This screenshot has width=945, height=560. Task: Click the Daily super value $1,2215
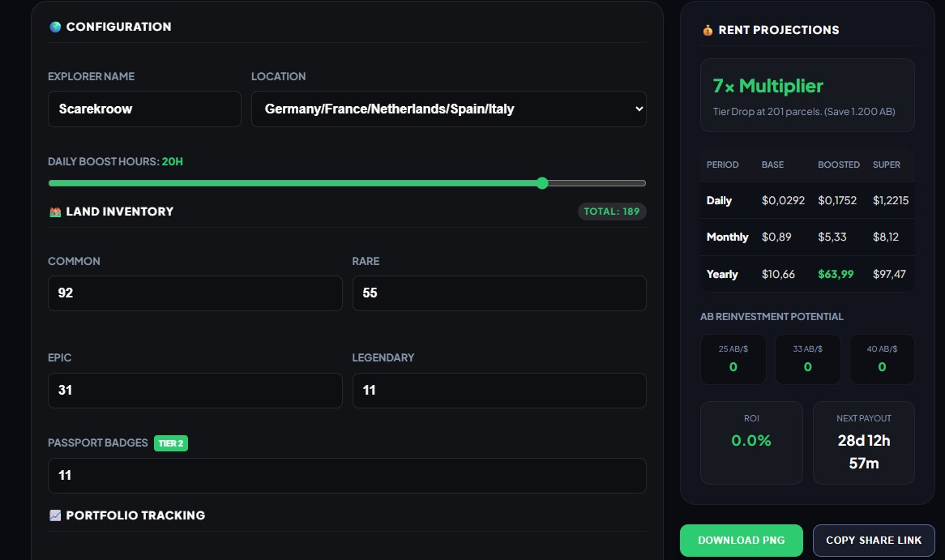pos(890,200)
